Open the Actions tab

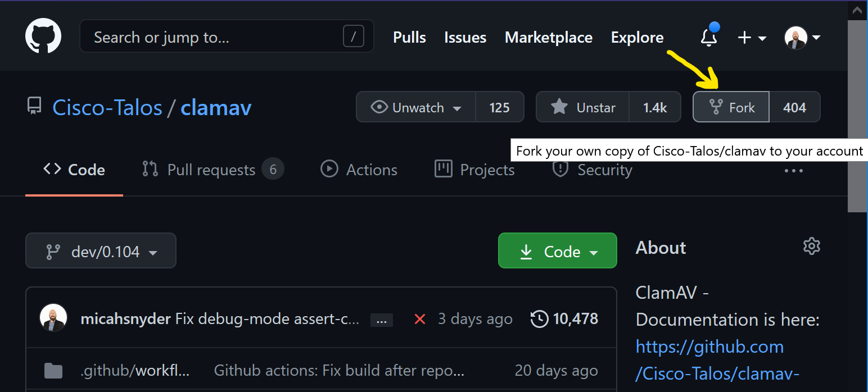click(359, 170)
